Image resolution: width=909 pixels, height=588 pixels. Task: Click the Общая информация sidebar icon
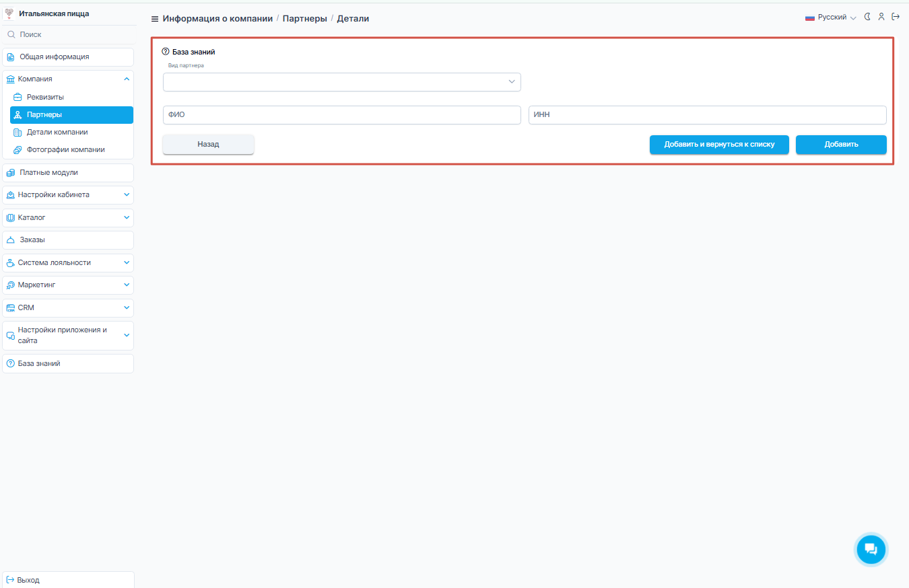pyautogui.click(x=10, y=57)
